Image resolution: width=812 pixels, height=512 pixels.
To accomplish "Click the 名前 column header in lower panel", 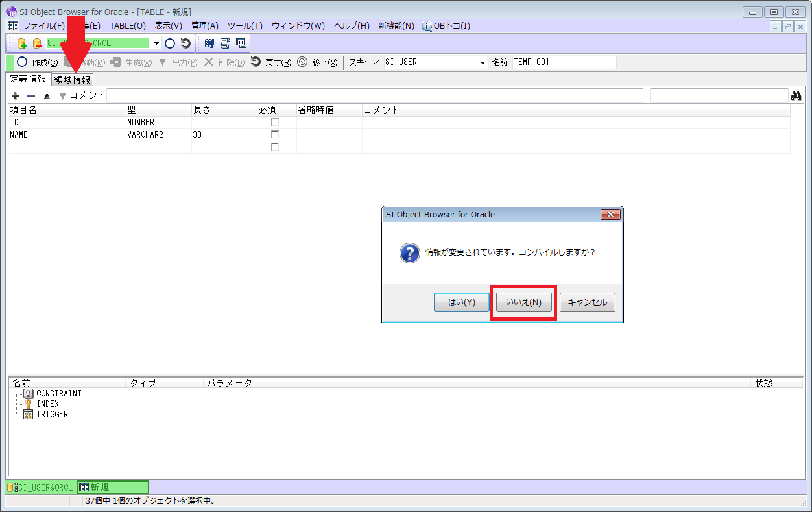I will click(x=67, y=383).
